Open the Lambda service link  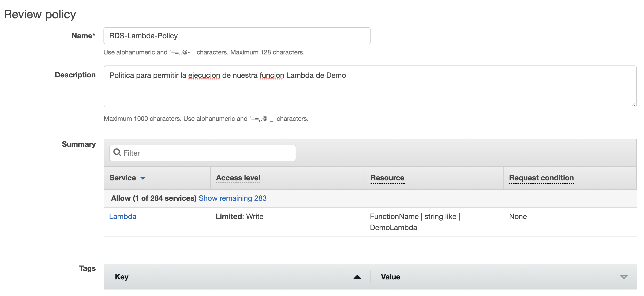click(x=122, y=216)
